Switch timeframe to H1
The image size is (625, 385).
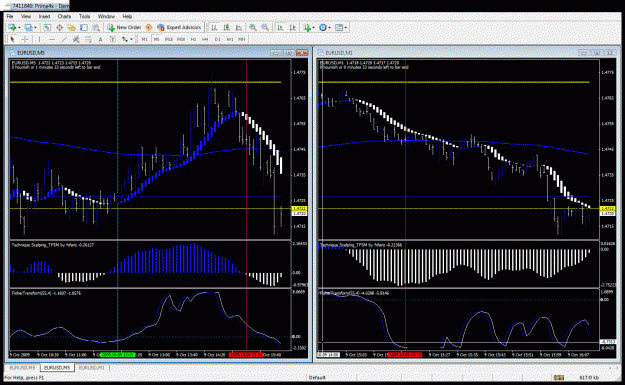point(193,39)
